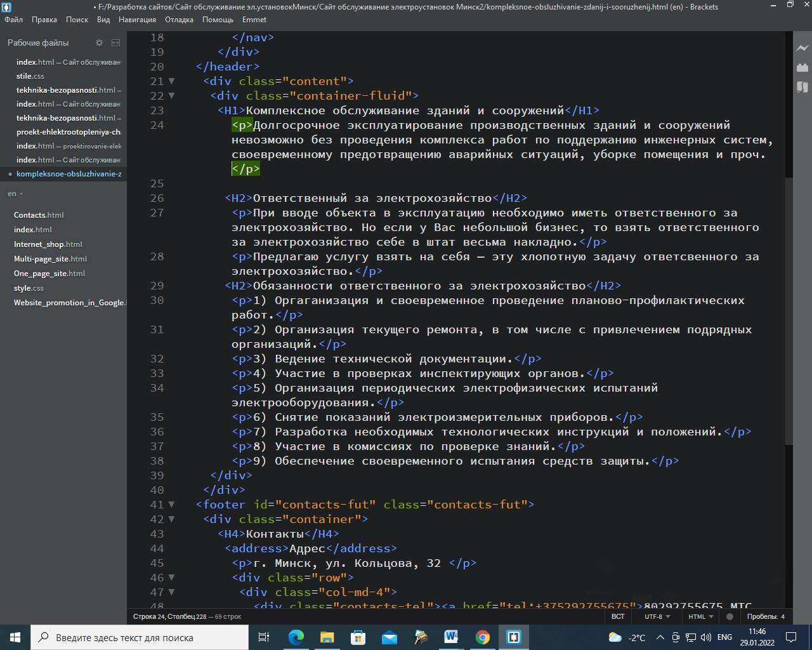This screenshot has height=650, width=812.
Task: Open the Emmet menu
Action: point(254,20)
